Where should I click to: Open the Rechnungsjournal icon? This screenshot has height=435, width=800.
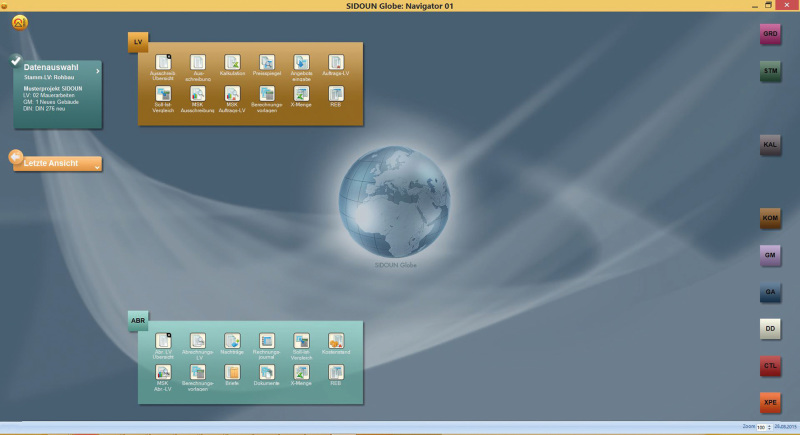click(267, 341)
